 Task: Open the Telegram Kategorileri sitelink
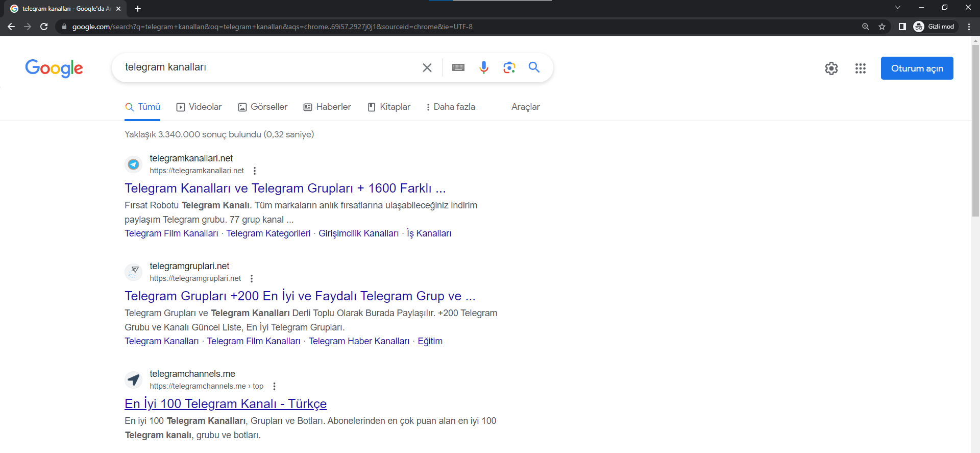268,233
